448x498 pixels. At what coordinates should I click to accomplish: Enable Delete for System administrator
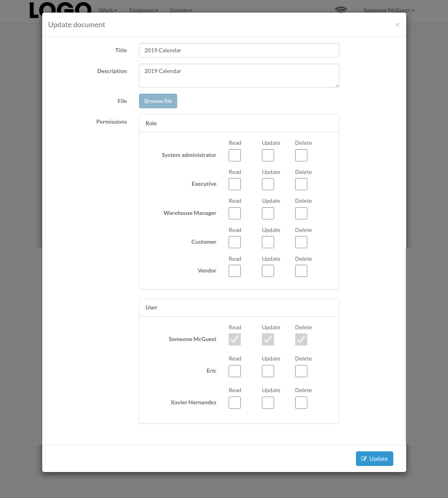tap(301, 155)
